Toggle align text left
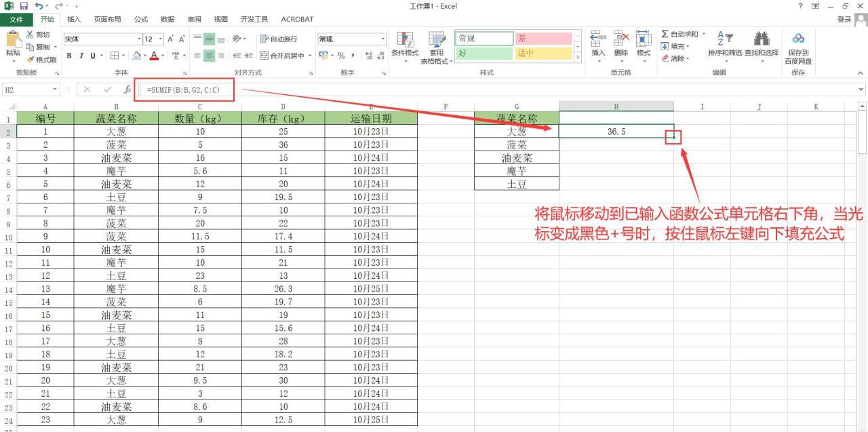This screenshot has width=868, height=432. (197, 56)
